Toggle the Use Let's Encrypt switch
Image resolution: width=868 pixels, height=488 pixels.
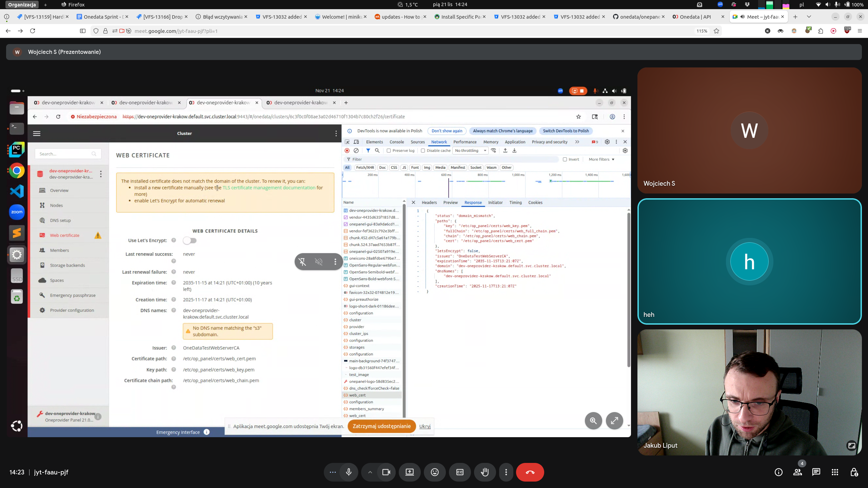[x=190, y=241]
